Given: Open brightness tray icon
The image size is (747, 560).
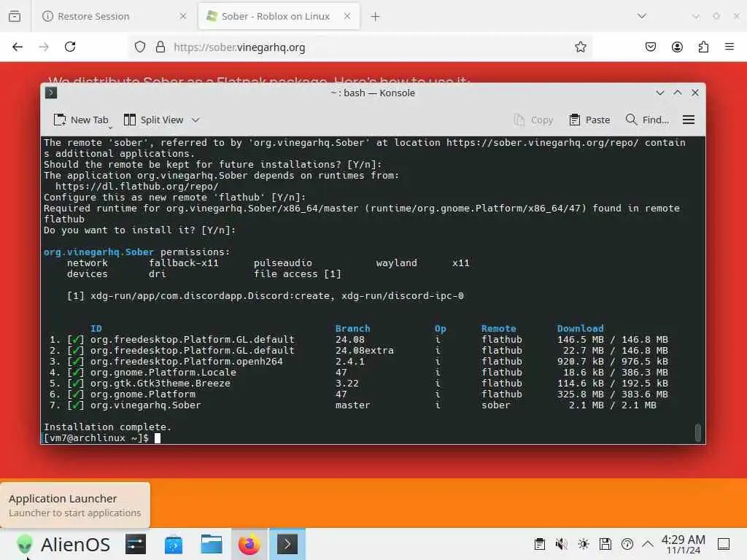Looking at the screenshot, I should tap(584, 544).
